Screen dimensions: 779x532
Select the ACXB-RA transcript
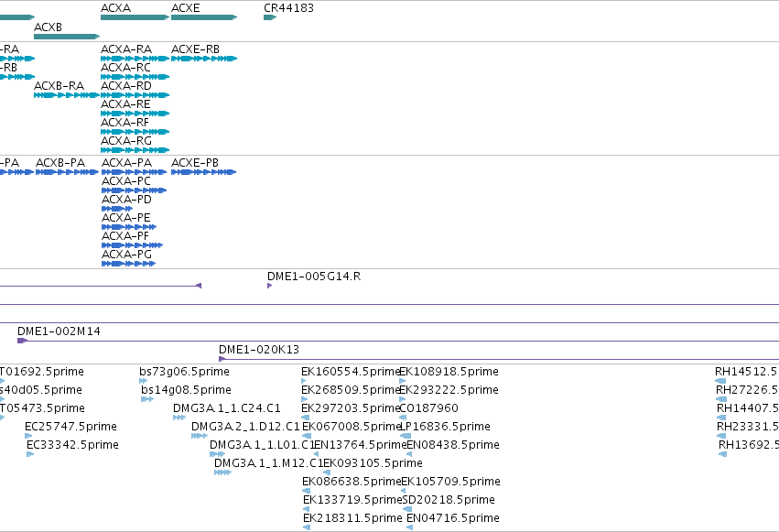coord(67,95)
